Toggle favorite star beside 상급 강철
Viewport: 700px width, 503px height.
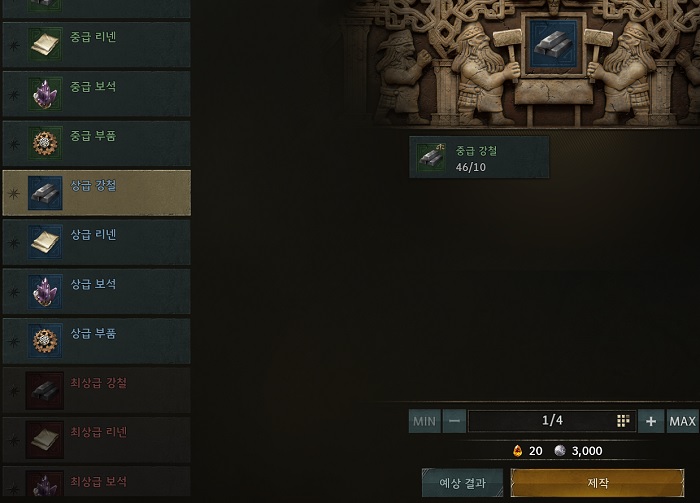click(14, 193)
